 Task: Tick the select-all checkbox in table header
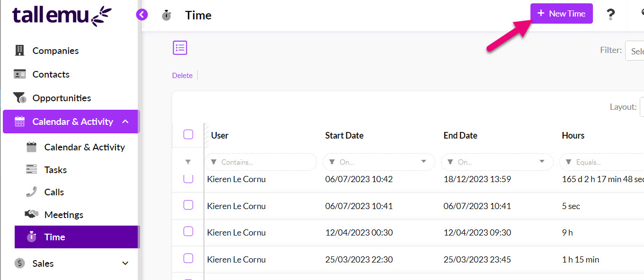pyautogui.click(x=188, y=135)
